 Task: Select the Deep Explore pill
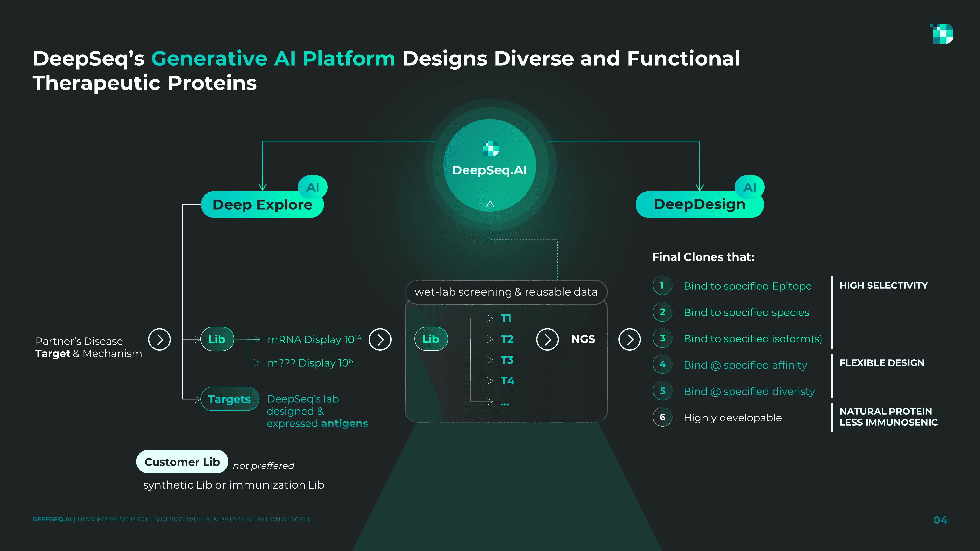262,204
